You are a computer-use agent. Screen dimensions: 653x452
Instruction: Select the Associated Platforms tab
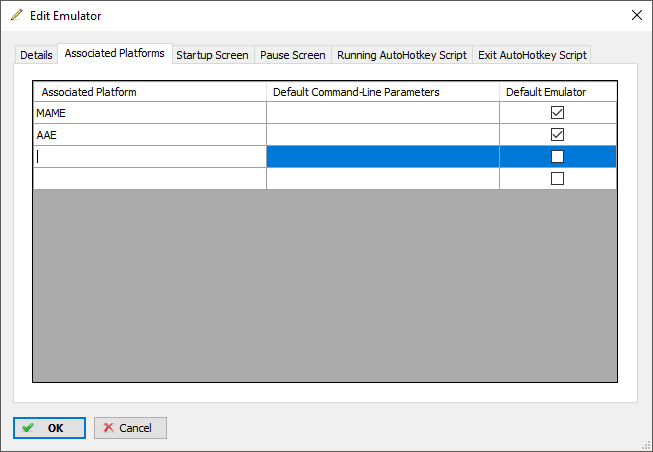click(x=115, y=53)
